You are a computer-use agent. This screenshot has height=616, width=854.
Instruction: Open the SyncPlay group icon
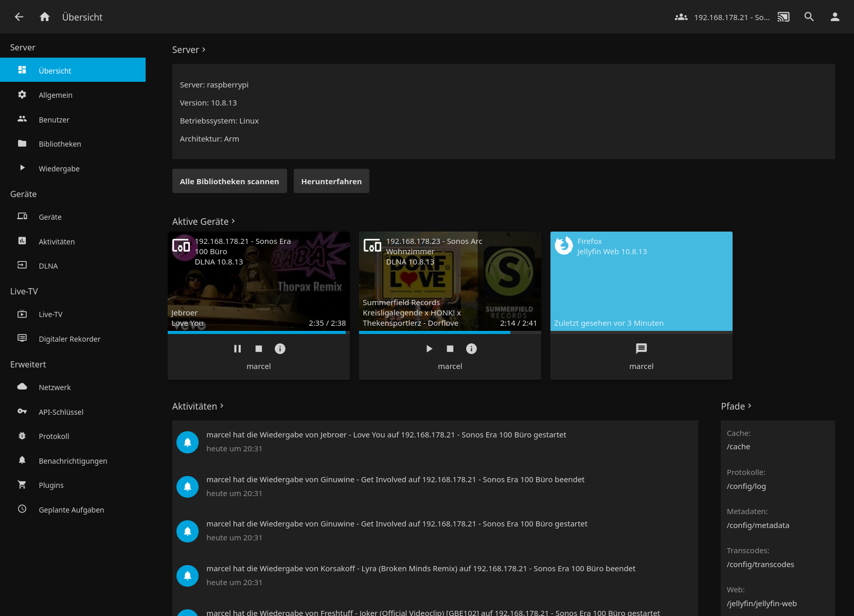pyautogui.click(x=681, y=17)
